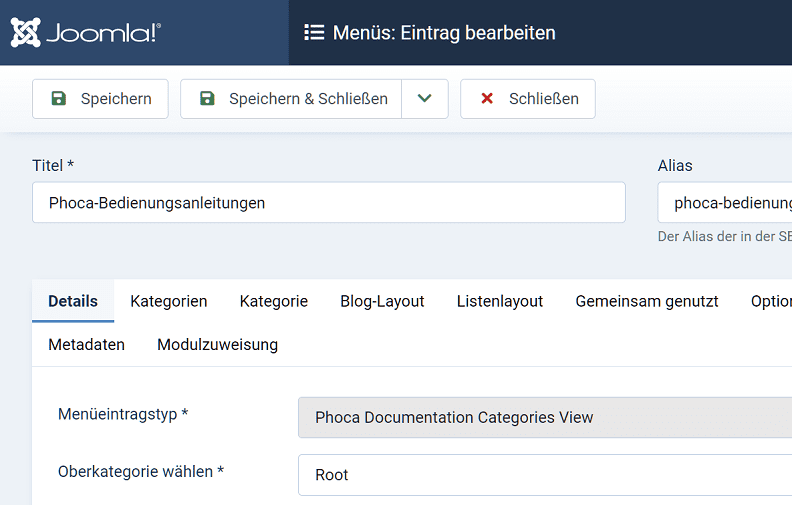Click the Menüs: Eintrag bearbeiten heading
The height and width of the screenshot is (505, 792).
[x=444, y=33]
